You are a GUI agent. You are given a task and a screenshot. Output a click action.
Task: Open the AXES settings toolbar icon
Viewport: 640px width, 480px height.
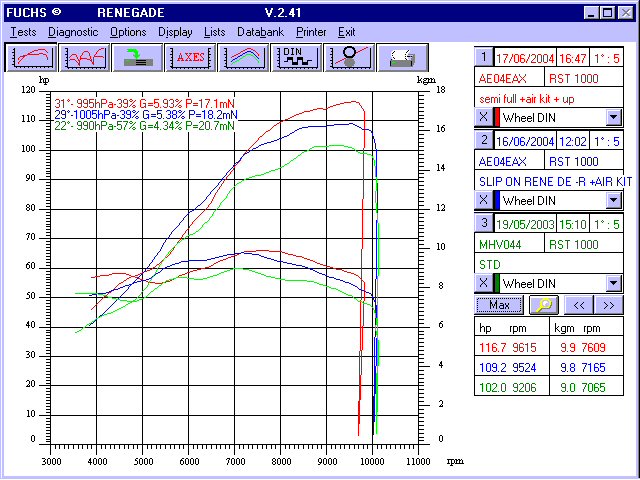point(191,58)
